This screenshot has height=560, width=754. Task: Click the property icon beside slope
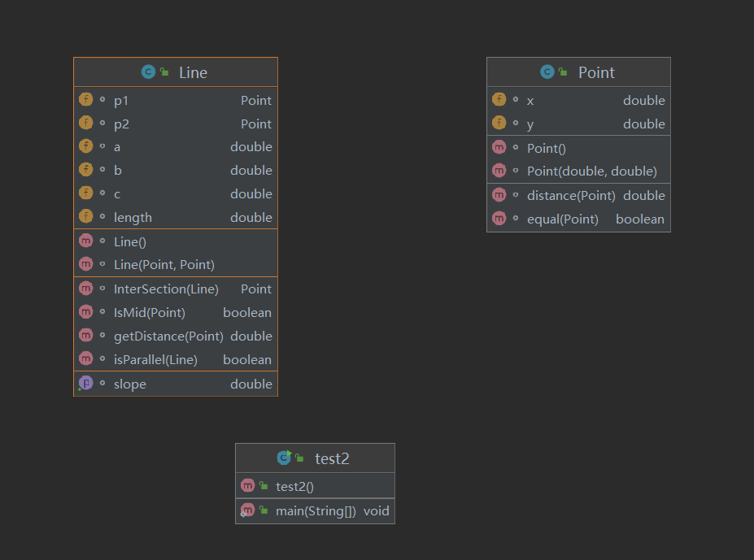(85, 384)
